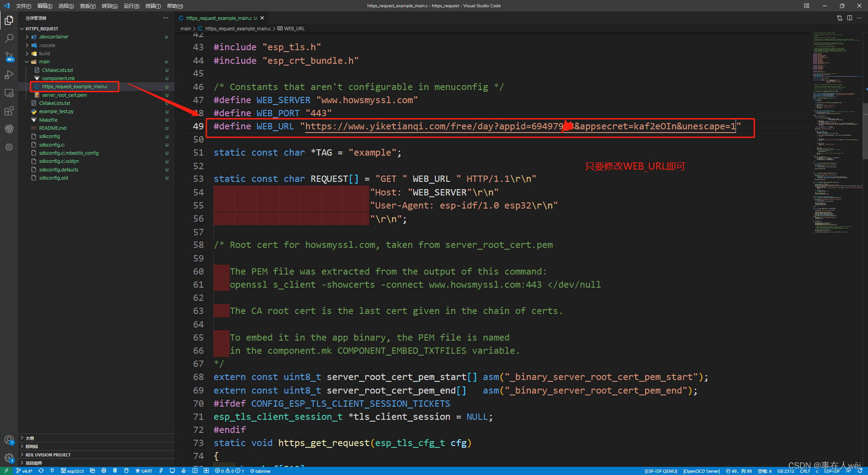Select serial port plug icon in status bar
The image size is (868, 475).
52,471
